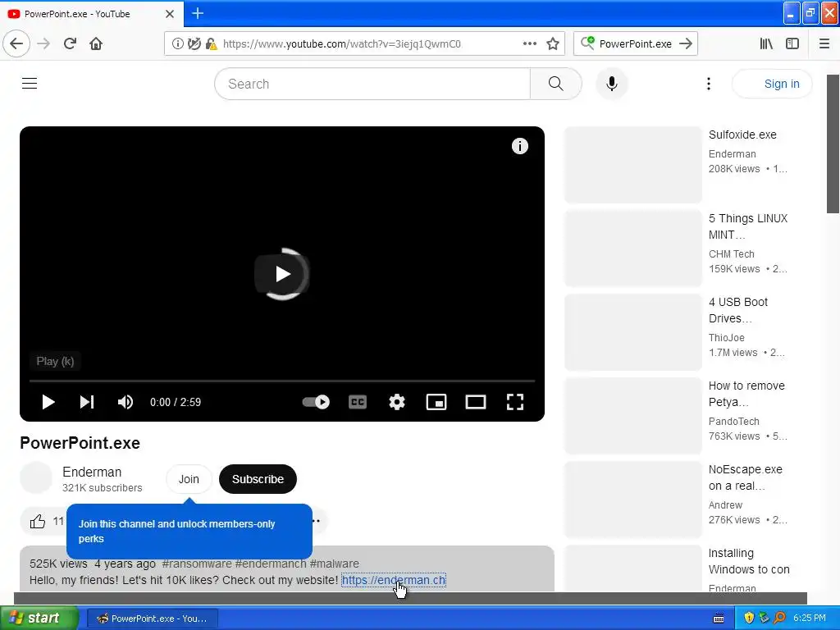Click the browser forward arrow button

pos(43,43)
